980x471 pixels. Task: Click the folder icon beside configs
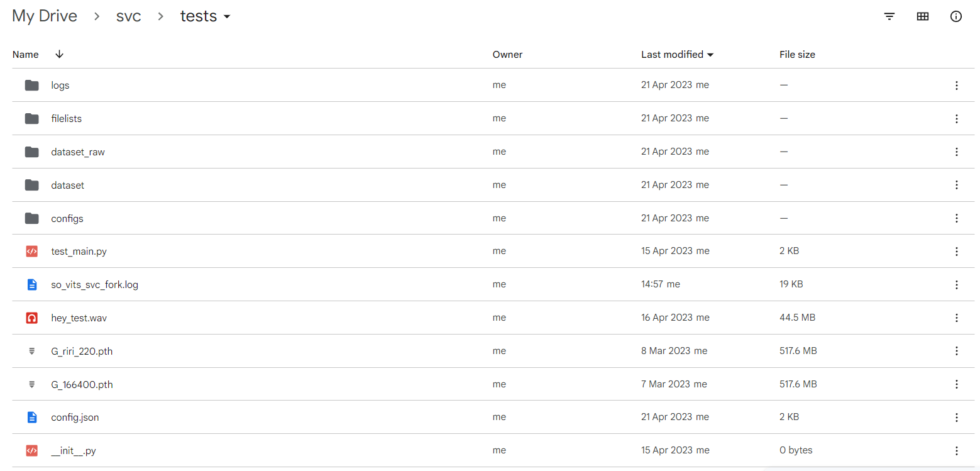(31, 218)
